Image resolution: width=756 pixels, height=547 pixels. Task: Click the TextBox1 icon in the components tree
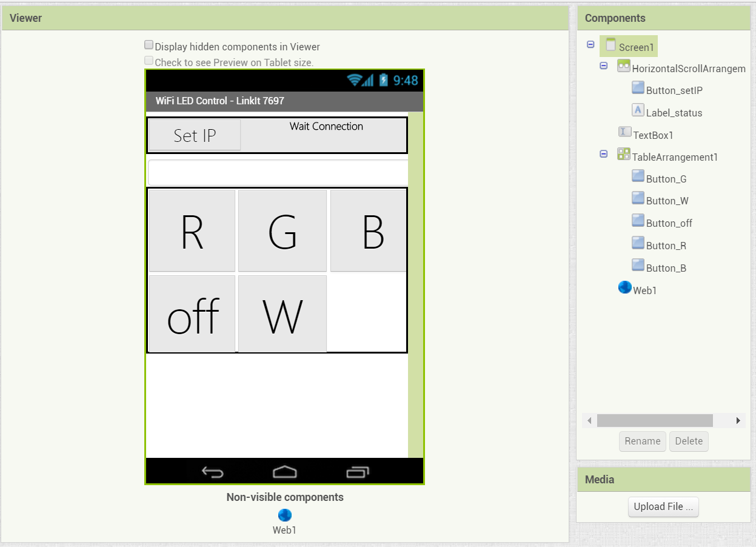click(624, 132)
